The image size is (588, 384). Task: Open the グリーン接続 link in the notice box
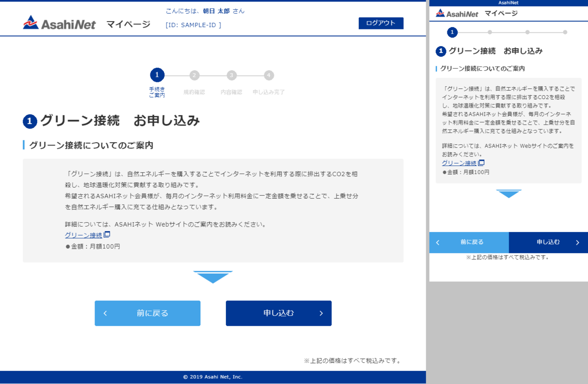point(84,234)
